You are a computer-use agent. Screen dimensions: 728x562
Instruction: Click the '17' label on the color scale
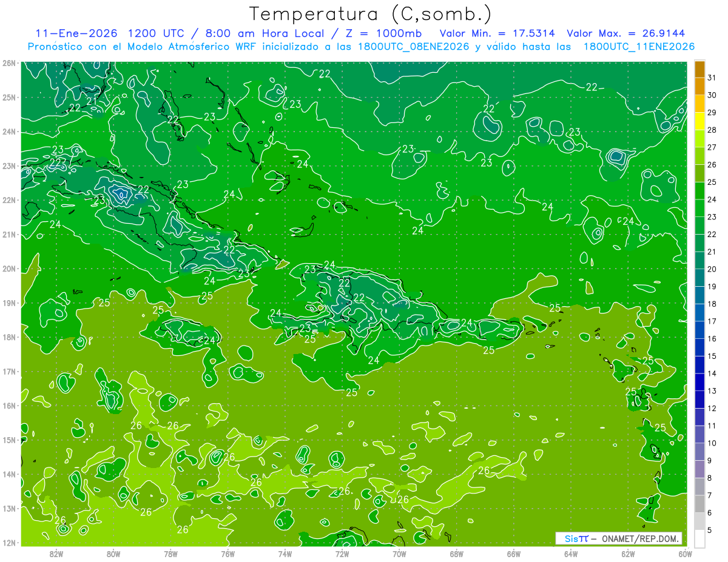click(x=712, y=321)
